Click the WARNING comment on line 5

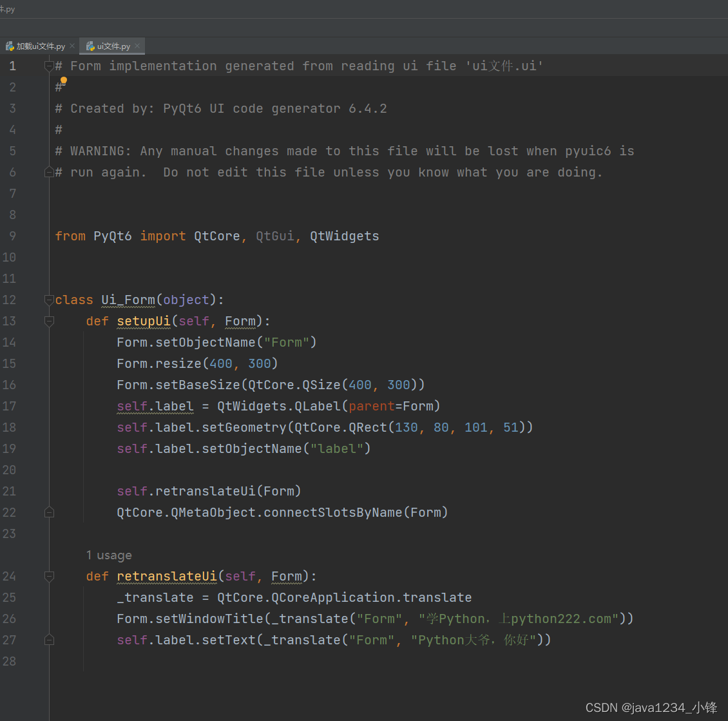coord(345,151)
